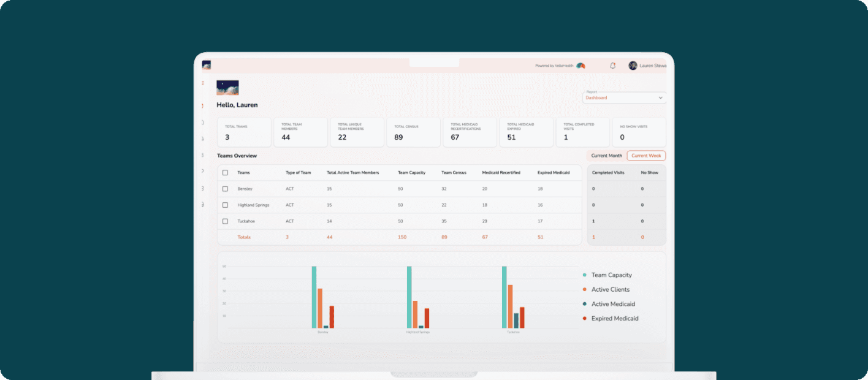Click Tuckahoe's Team Census value 35
This screenshot has width=868, height=380.
pos(444,221)
